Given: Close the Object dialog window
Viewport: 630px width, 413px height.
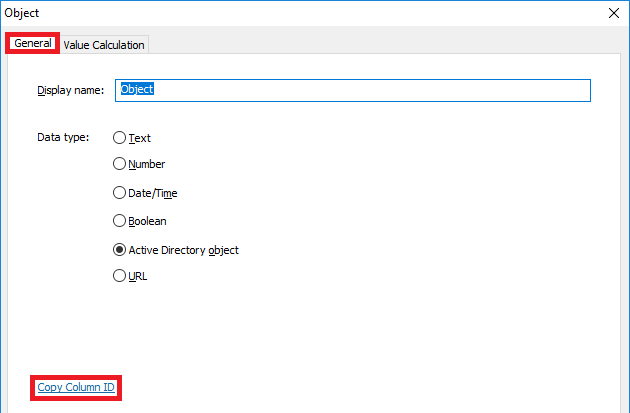Looking at the screenshot, I should click(614, 13).
